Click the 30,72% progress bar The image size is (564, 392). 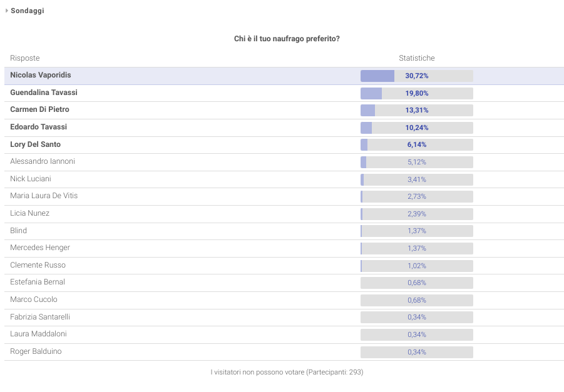pyautogui.click(x=416, y=76)
